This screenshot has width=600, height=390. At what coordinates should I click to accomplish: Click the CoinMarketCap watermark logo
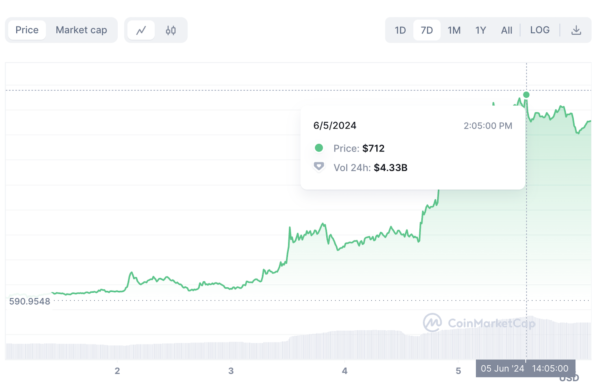[x=432, y=323]
